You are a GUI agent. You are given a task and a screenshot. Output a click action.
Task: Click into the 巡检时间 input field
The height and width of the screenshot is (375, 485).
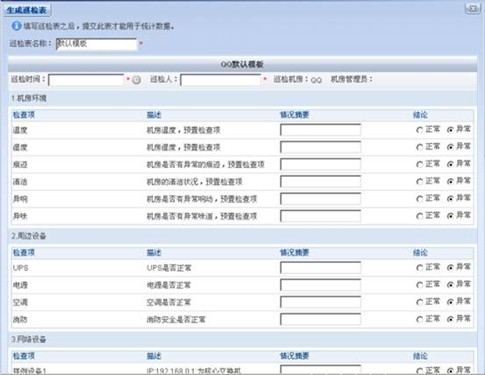point(86,80)
